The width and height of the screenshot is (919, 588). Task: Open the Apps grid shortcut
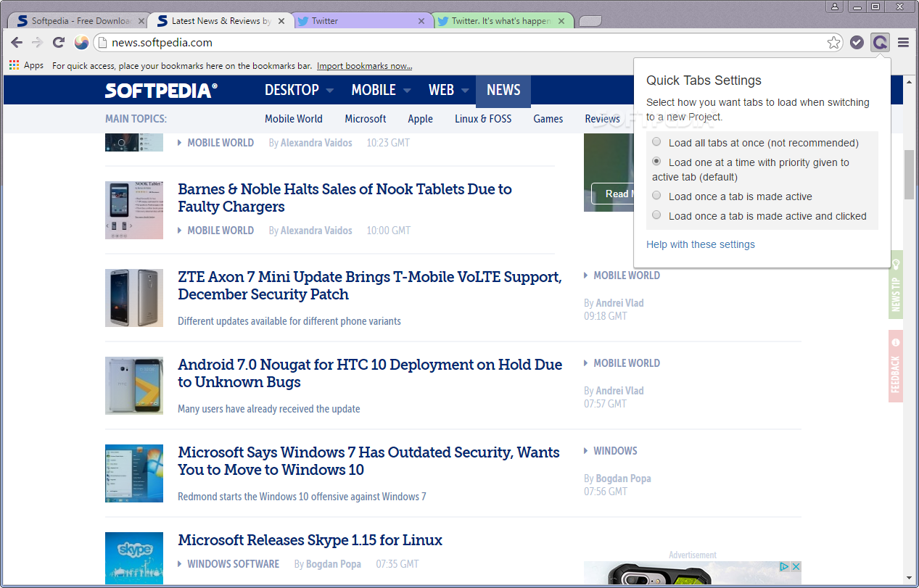26,65
